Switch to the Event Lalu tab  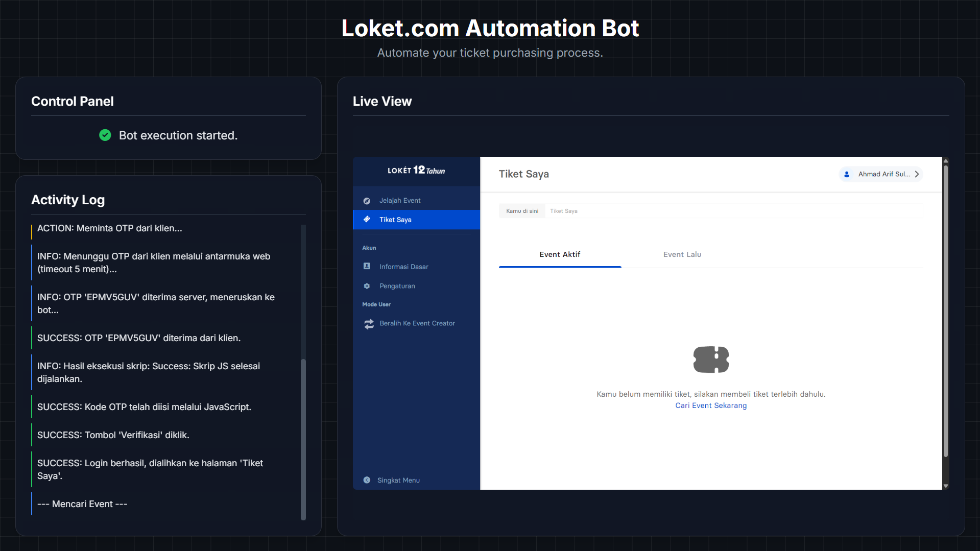point(682,254)
